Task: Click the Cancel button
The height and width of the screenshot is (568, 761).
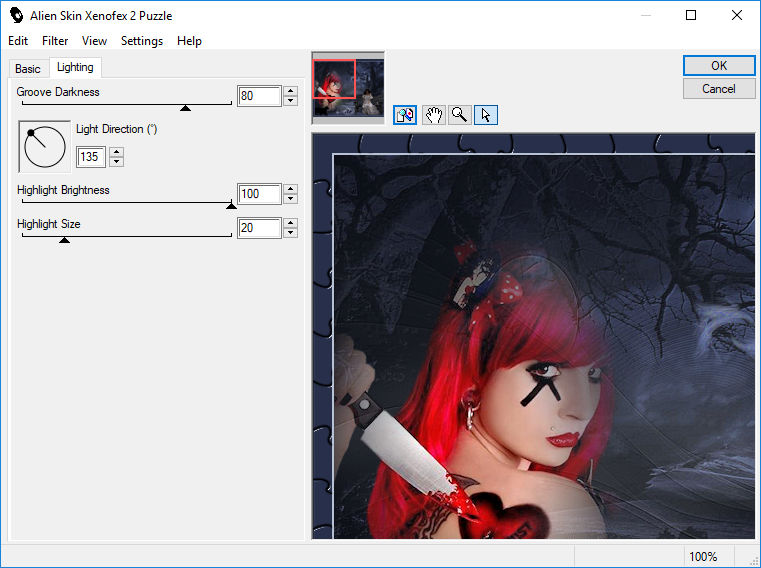Action: (719, 89)
